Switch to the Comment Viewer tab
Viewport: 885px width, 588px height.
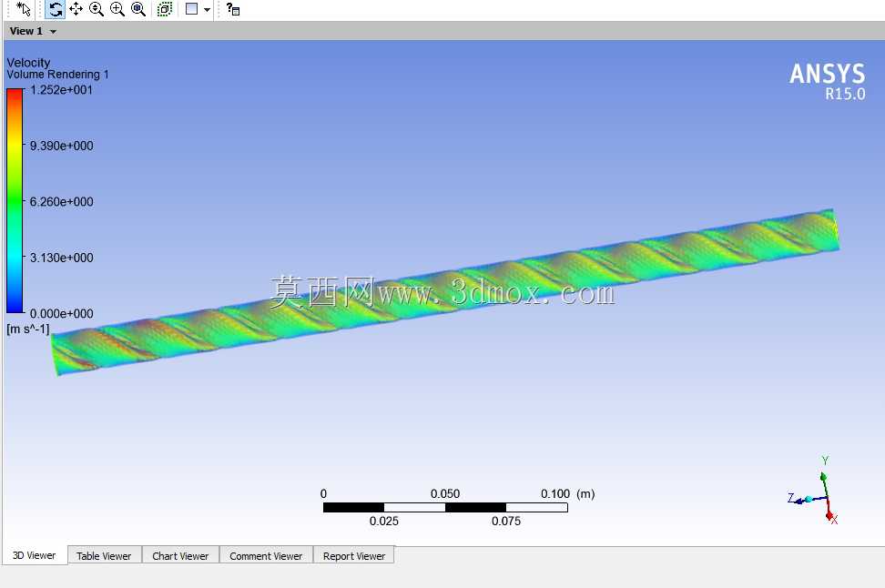(x=266, y=556)
